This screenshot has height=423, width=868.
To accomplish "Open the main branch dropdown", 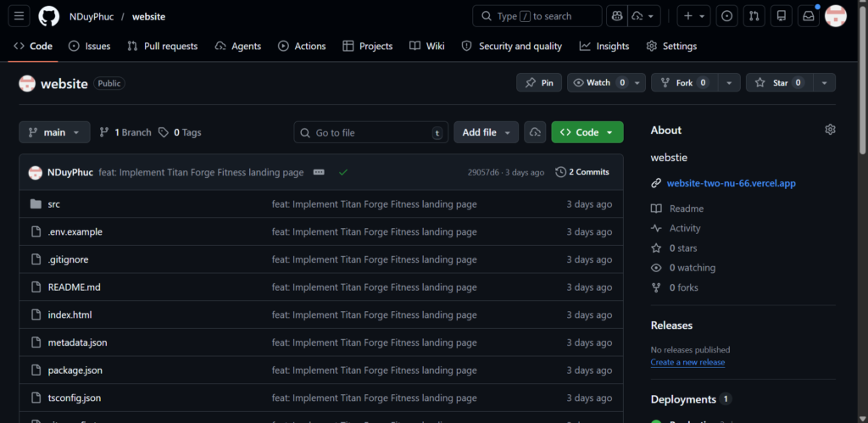I will coord(54,132).
